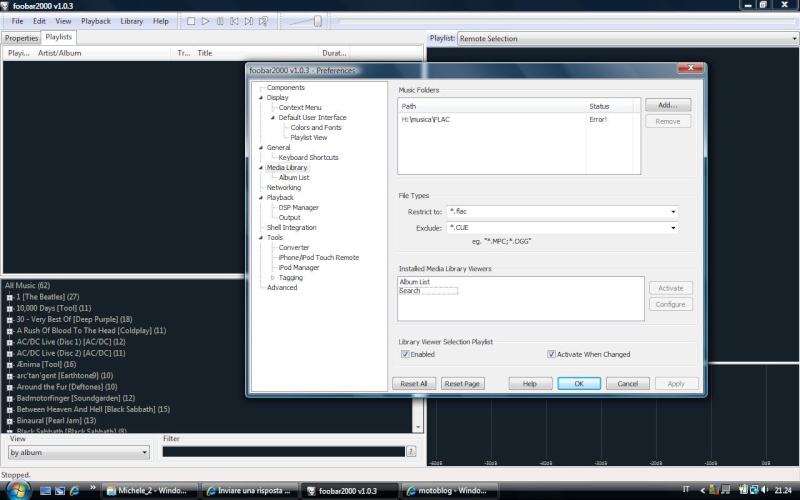
Task: Click the Configure button
Action: pos(670,305)
